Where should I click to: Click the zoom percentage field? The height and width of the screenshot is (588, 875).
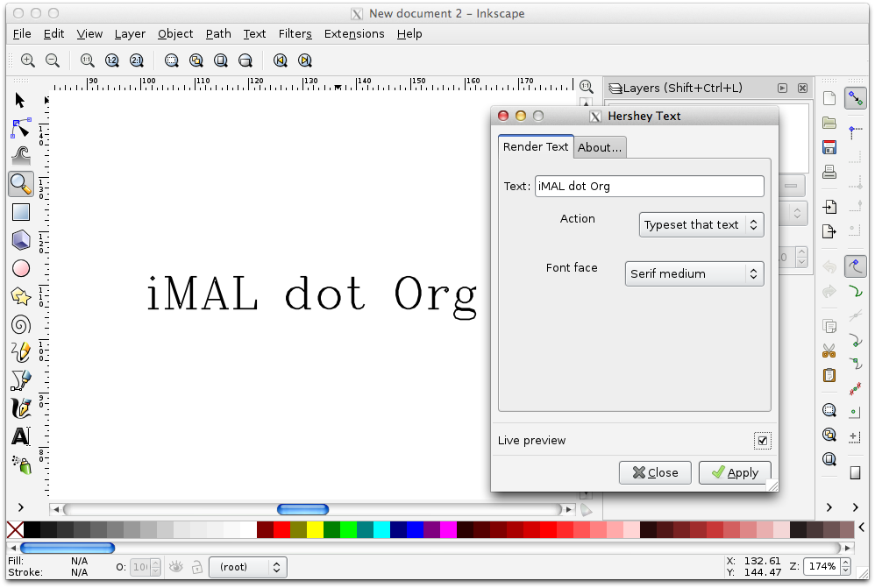pos(822,567)
